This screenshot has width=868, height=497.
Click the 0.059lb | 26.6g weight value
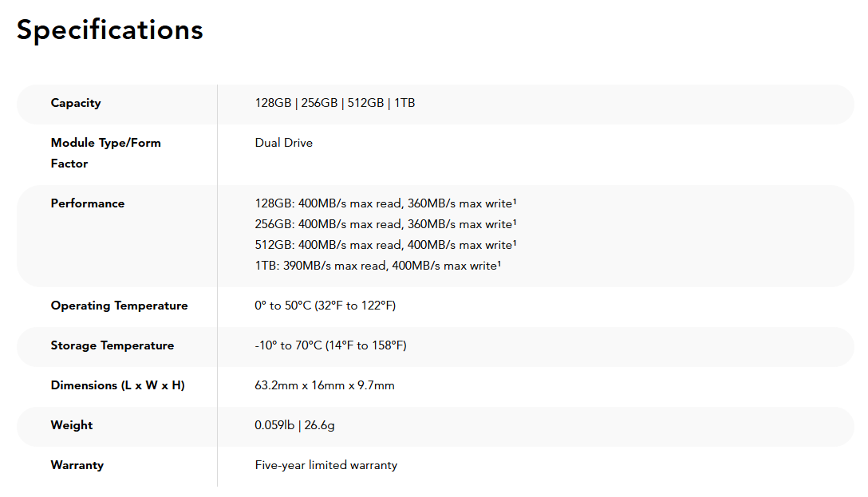(x=294, y=425)
